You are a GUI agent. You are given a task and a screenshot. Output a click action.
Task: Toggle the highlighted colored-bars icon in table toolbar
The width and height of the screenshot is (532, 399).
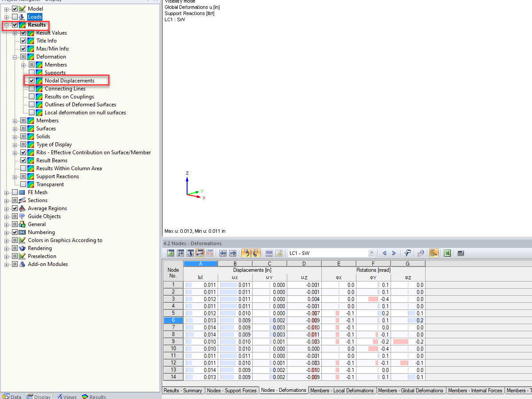[x=200, y=253]
